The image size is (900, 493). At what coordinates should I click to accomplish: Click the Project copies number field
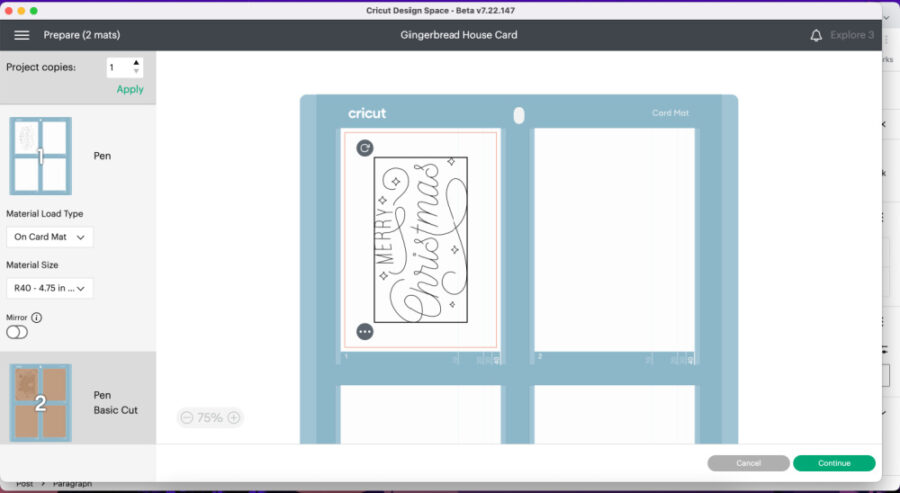118,67
